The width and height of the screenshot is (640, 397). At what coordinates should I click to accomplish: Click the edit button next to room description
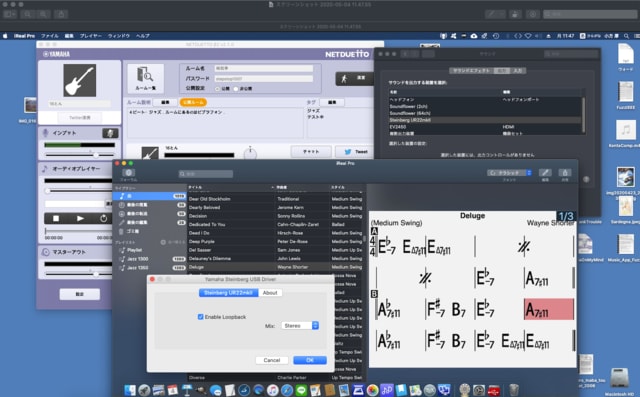(x=165, y=102)
